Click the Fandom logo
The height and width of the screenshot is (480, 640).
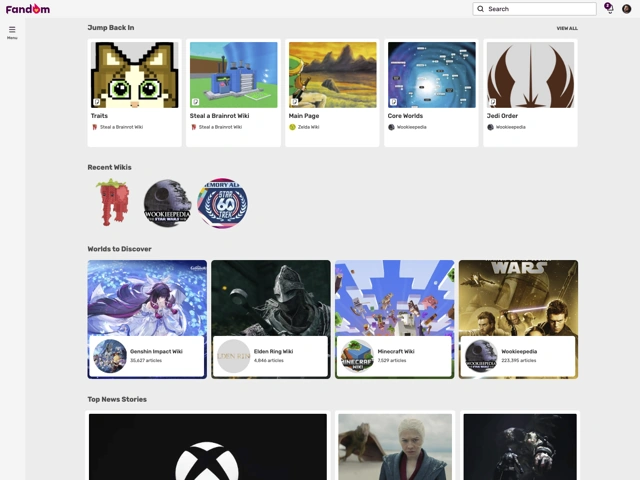point(28,9)
